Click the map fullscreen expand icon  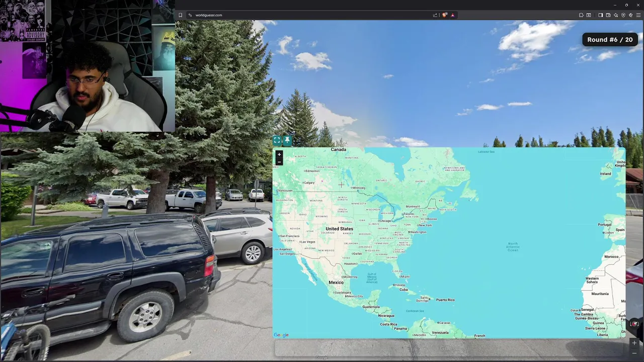pyautogui.click(x=277, y=140)
